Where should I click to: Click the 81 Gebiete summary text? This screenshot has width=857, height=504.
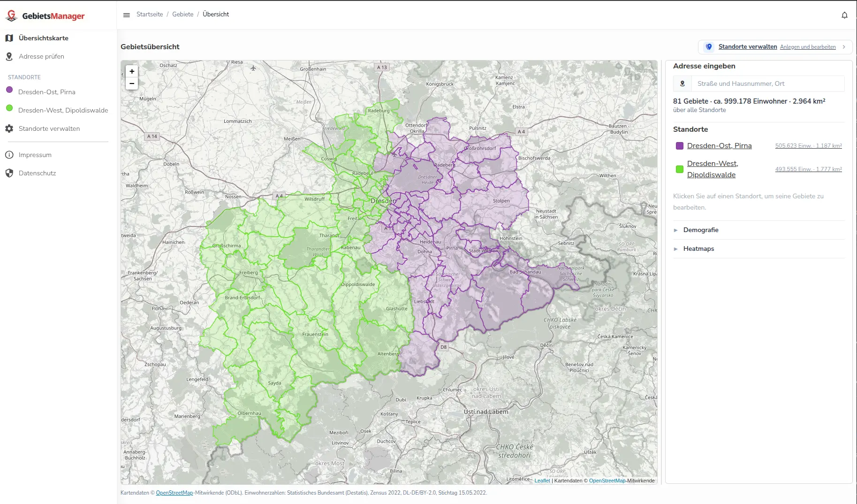(x=749, y=101)
